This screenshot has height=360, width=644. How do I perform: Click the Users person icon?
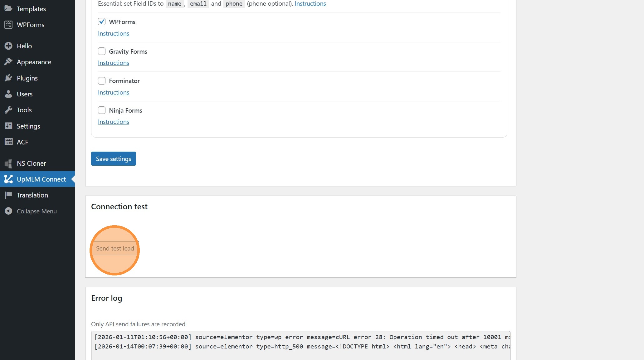click(x=8, y=94)
